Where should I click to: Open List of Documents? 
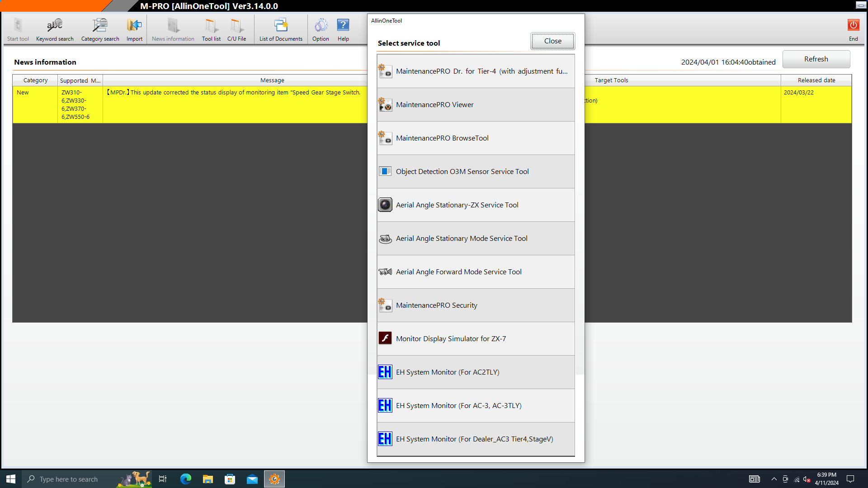281,30
